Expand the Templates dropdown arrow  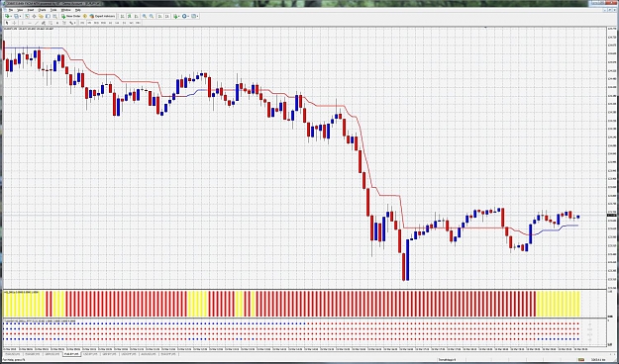[x=197, y=16]
